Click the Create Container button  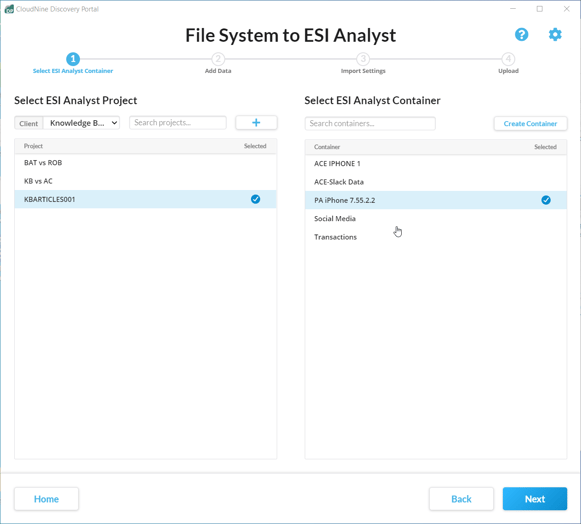530,123
